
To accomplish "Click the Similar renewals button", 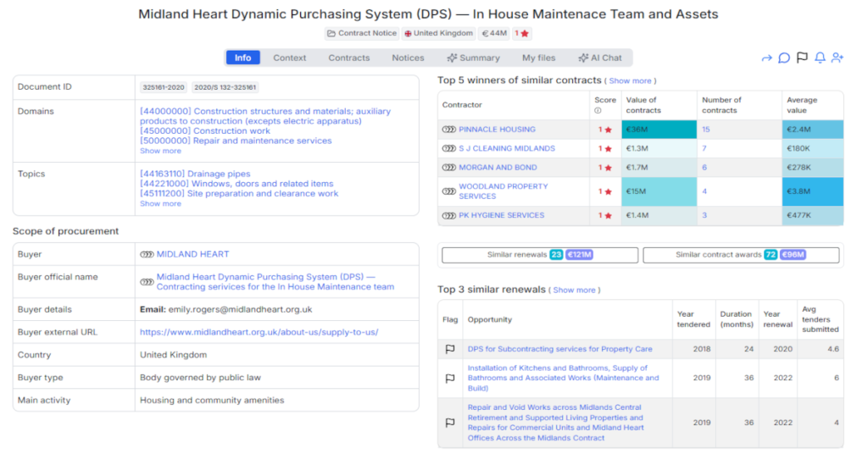I will pyautogui.click(x=540, y=255).
